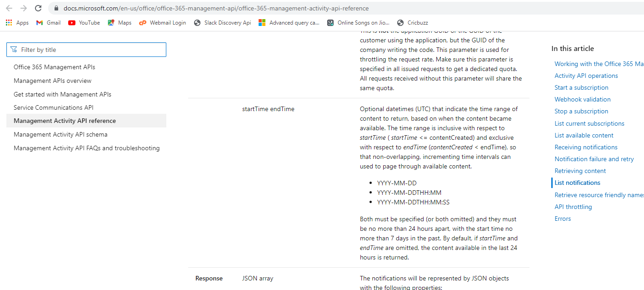Open the Webmail Login bookmark
The width and height of the screenshot is (644, 290).
[162, 22]
